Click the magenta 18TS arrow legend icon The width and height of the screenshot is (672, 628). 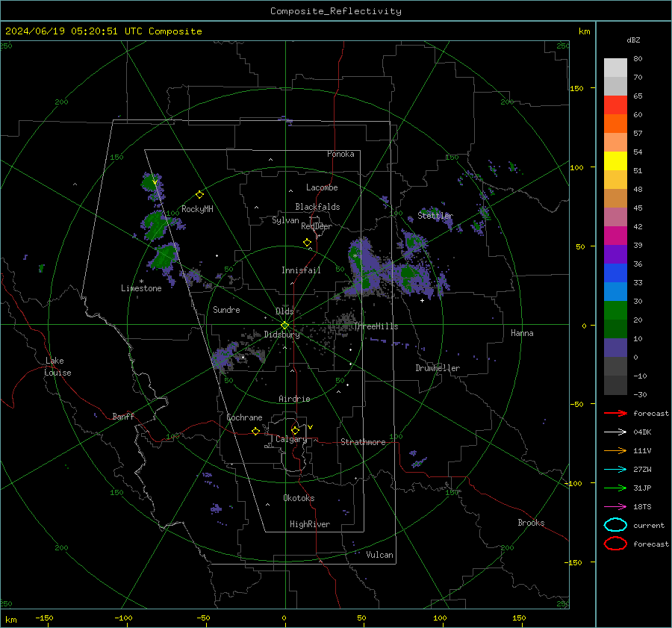615,507
